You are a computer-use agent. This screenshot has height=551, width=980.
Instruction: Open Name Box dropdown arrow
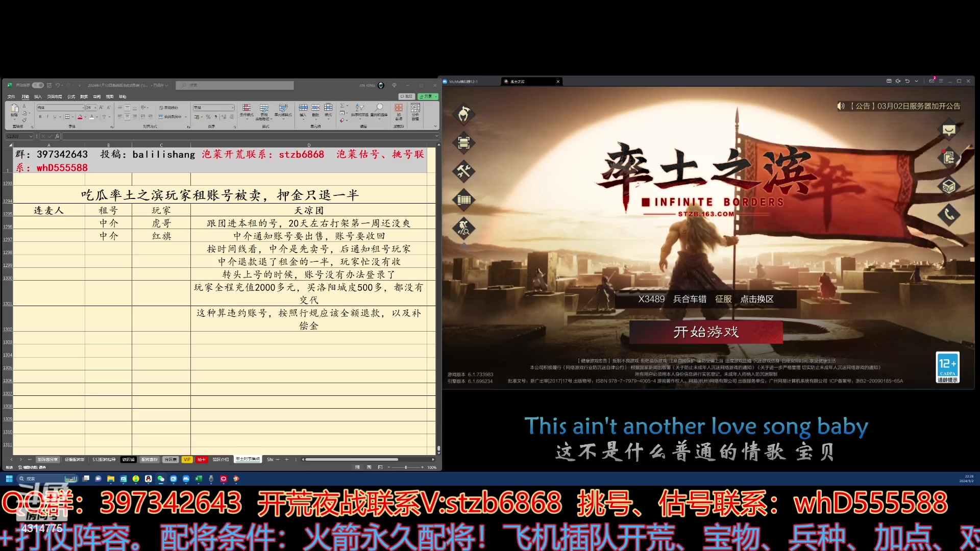click(x=31, y=136)
